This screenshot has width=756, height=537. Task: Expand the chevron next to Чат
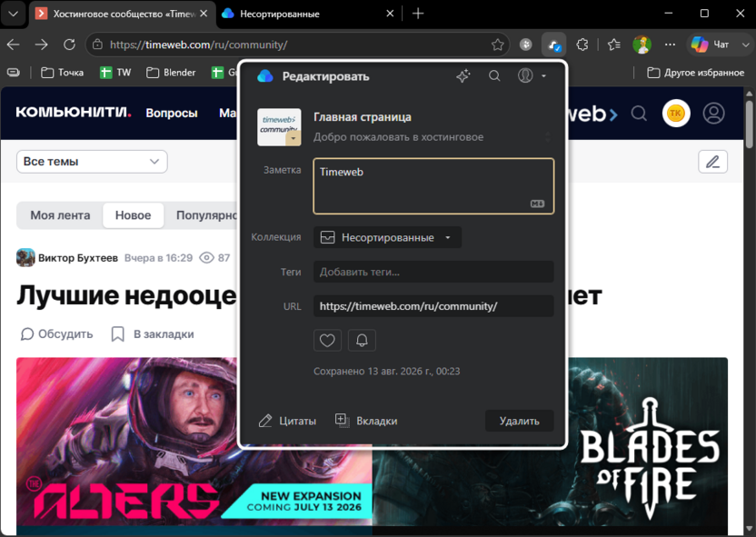coord(745,45)
